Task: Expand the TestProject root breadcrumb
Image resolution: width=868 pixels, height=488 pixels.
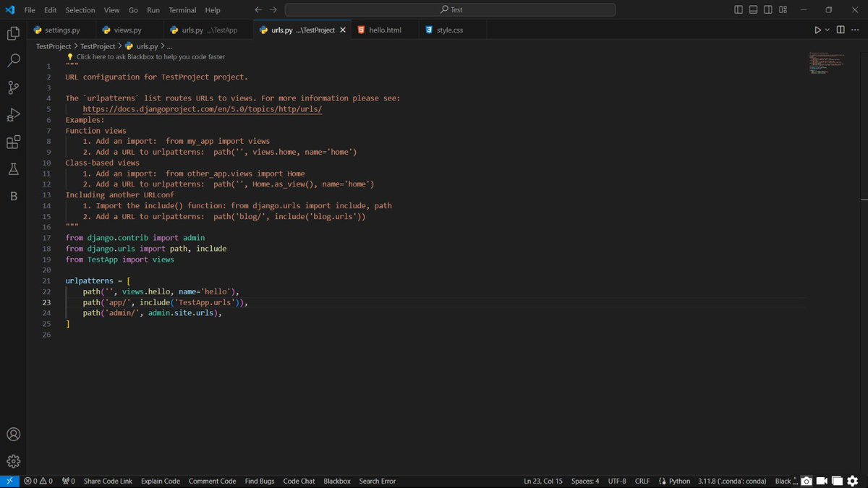Action: (x=54, y=46)
